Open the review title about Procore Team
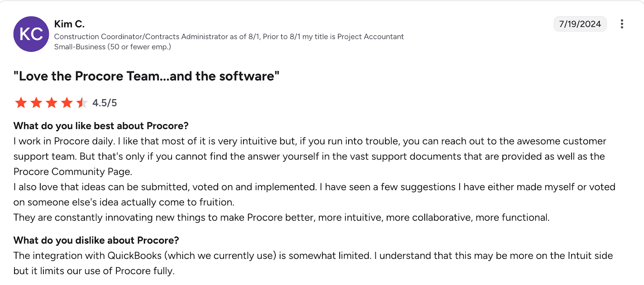This screenshot has height=285, width=644. pyautogui.click(x=146, y=76)
